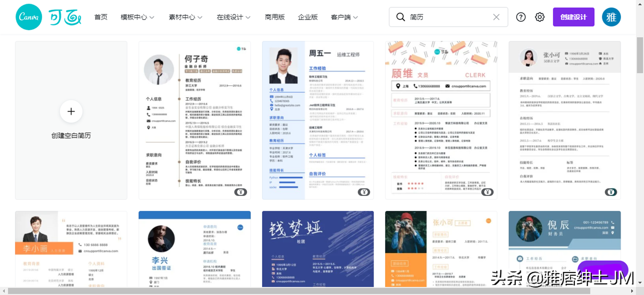The height and width of the screenshot is (295, 644).
Task: Open the settings gear icon
Action: point(539,17)
